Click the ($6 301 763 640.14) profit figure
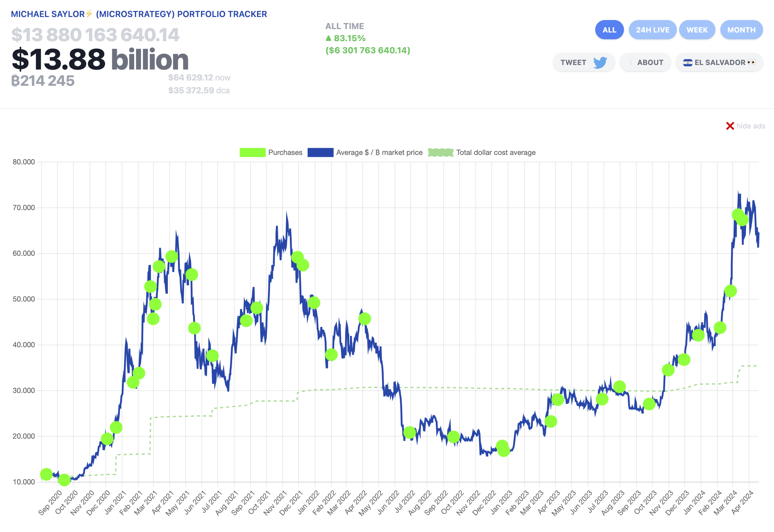Screen dimensions: 774x532 (368, 50)
